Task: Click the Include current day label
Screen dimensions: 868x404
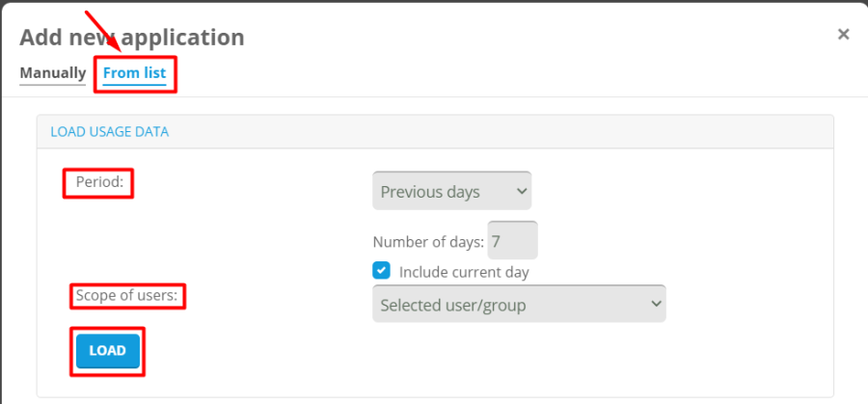Action: click(x=464, y=272)
